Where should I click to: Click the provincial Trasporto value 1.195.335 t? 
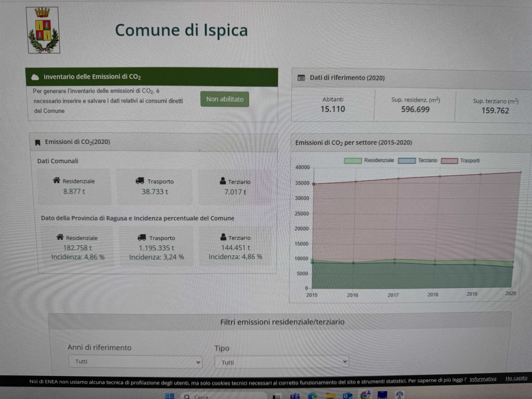tap(157, 248)
